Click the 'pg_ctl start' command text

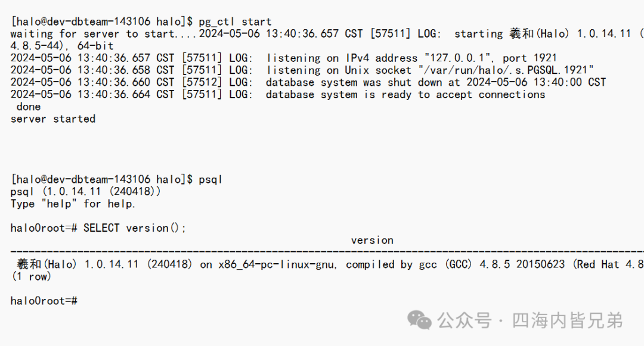235,21
